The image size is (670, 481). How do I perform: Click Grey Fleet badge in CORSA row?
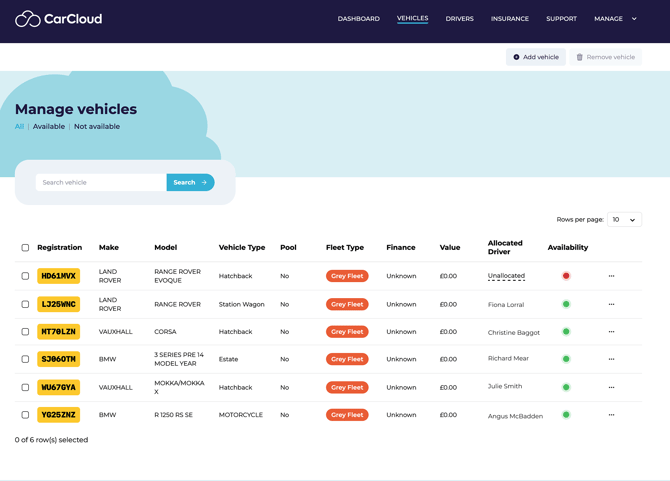pyautogui.click(x=347, y=331)
